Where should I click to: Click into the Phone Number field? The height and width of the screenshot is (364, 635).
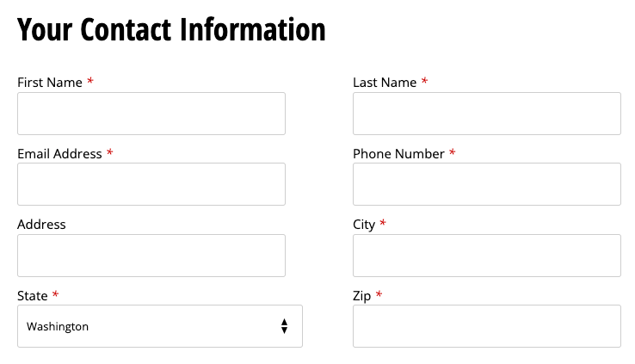coord(486,184)
